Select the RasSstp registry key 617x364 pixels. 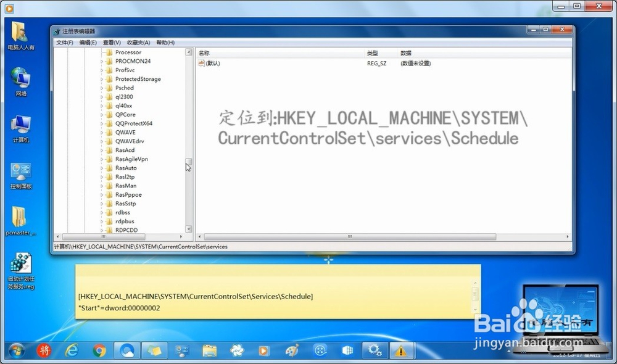tap(125, 204)
